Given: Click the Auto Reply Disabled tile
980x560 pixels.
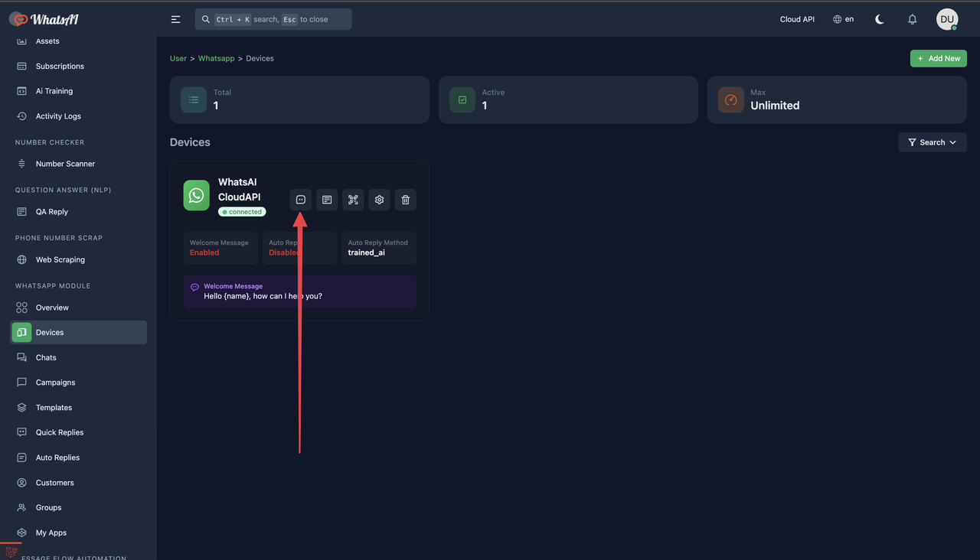Looking at the screenshot, I should click(299, 248).
